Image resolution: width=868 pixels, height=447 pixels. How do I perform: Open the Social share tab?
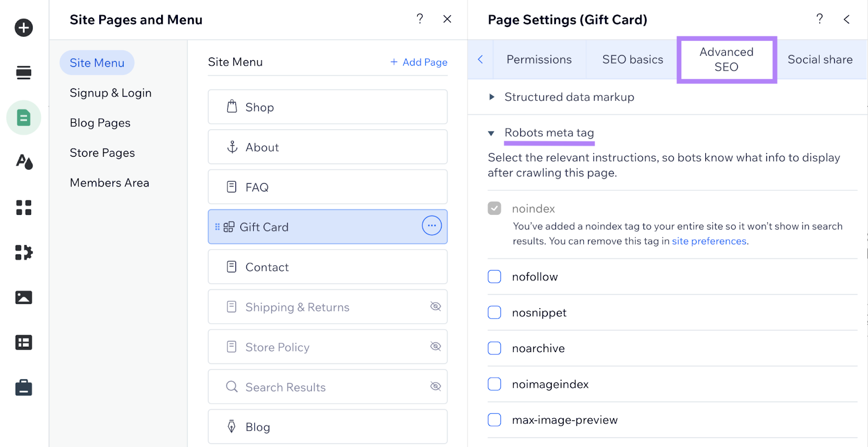(819, 60)
